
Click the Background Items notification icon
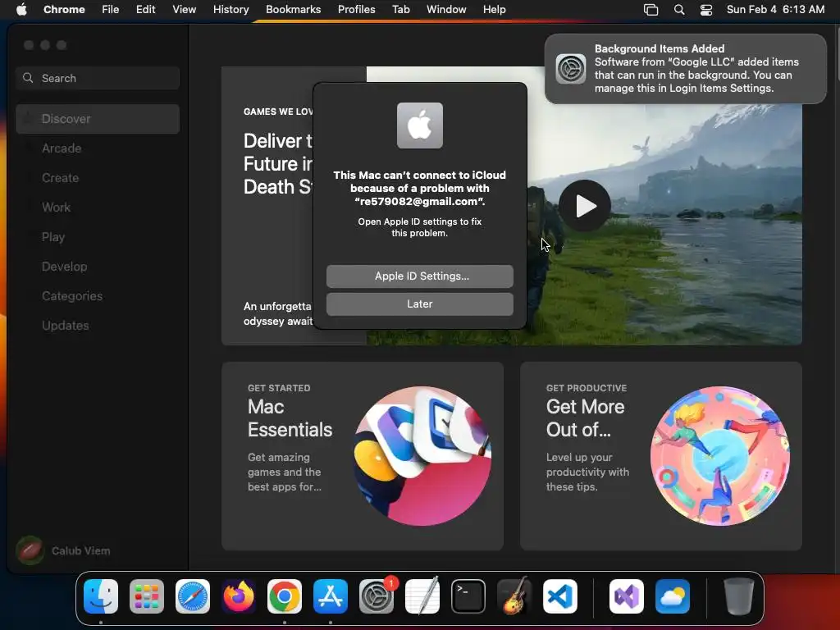(x=571, y=69)
